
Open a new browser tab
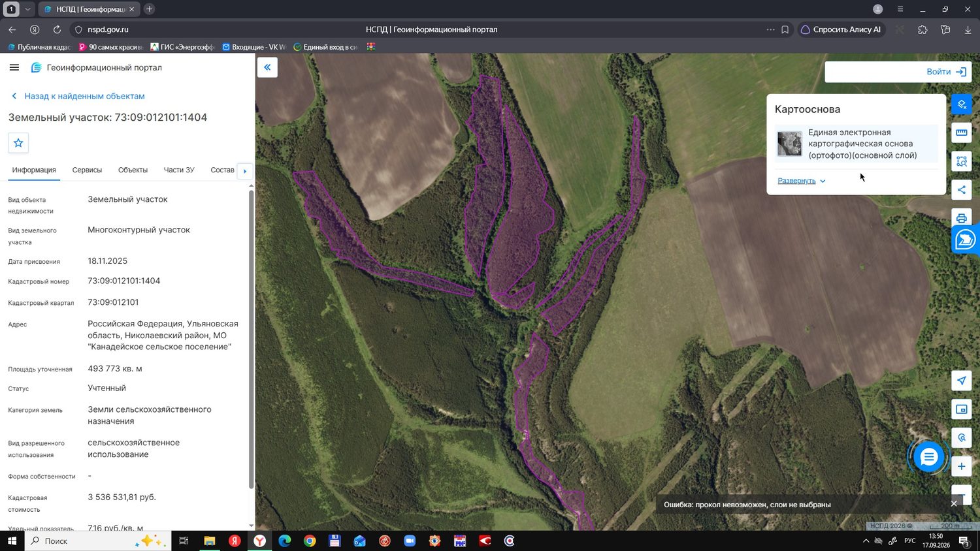[x=149, y=9]
